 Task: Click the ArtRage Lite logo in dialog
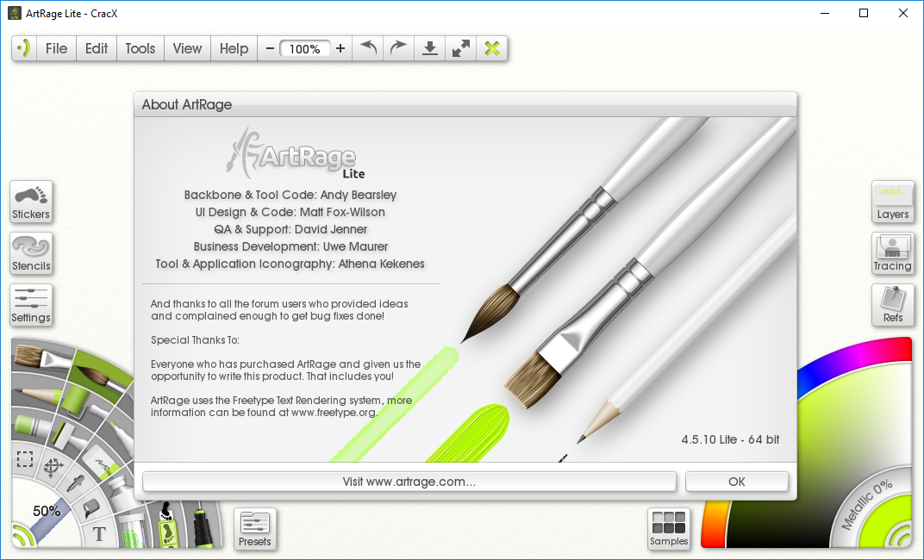coord(296,153)
